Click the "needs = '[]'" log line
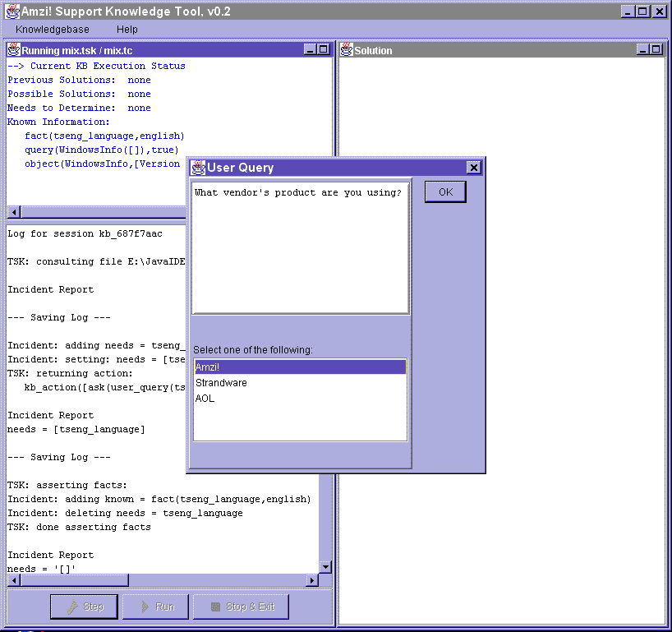 click(x=42, y=569)
